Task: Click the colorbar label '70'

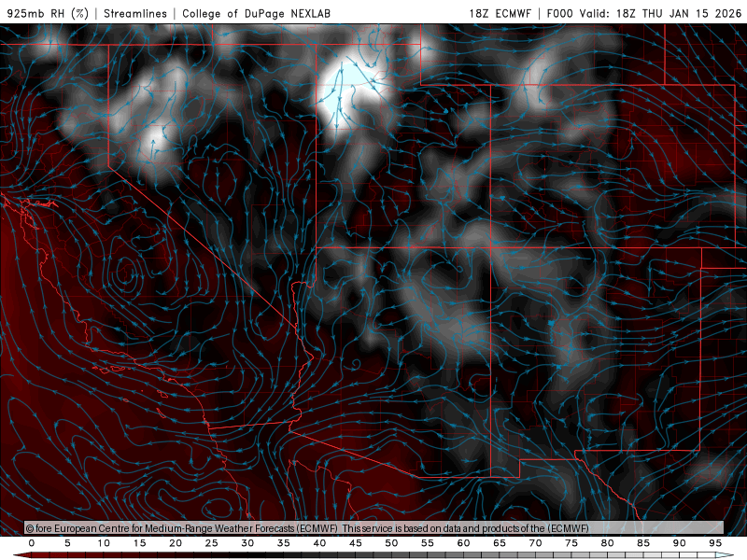Action: coord(535,543)
